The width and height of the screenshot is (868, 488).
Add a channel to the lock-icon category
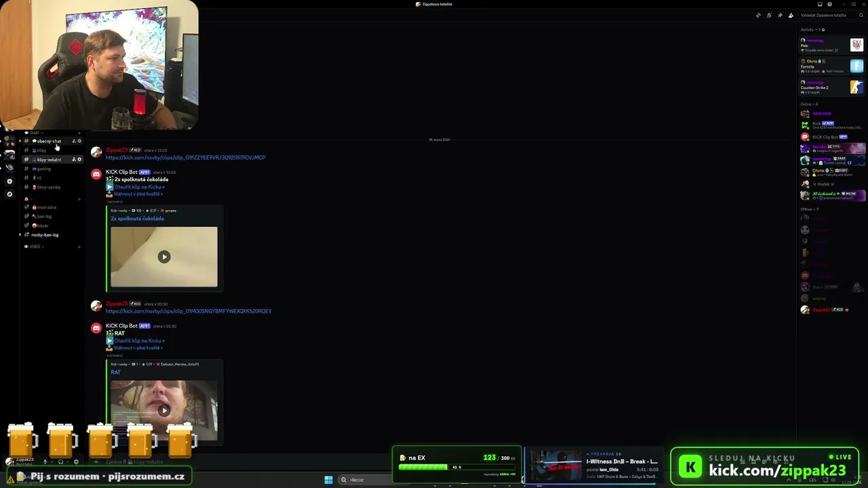click(79, 199)
